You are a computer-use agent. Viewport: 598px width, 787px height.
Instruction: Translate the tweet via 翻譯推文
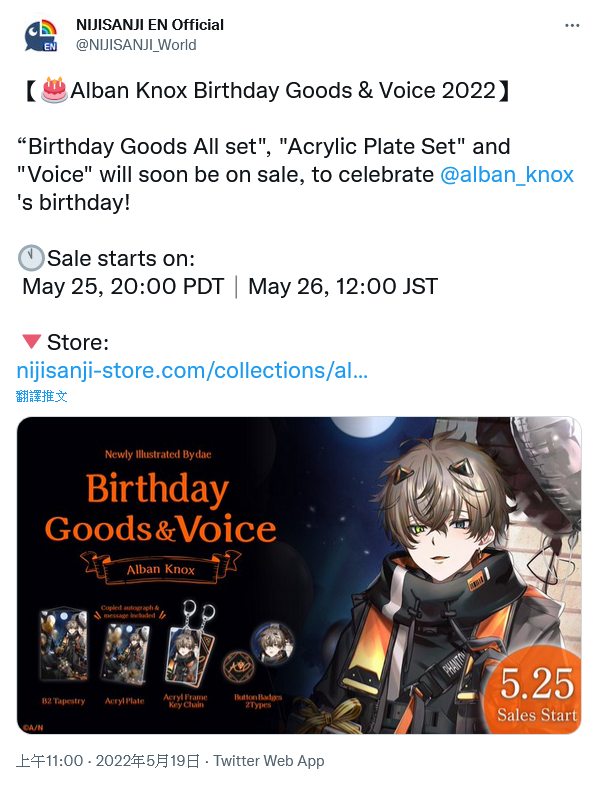(x=42, y=397)
